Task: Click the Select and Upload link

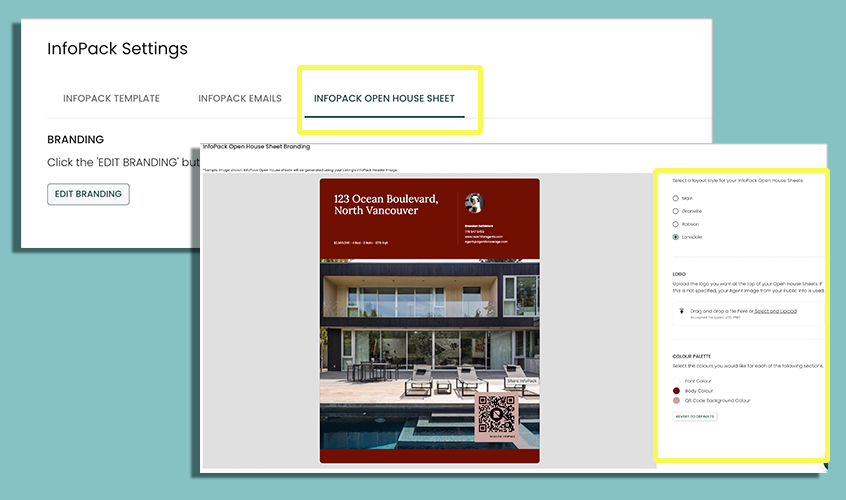Action: click(x=775, y=311)
